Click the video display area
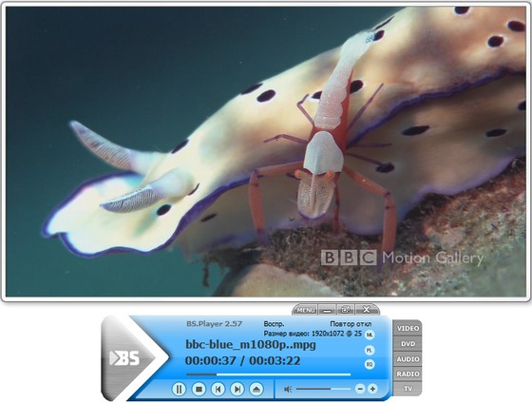Viewport: 532px width, 403px height. pos(266,151)
